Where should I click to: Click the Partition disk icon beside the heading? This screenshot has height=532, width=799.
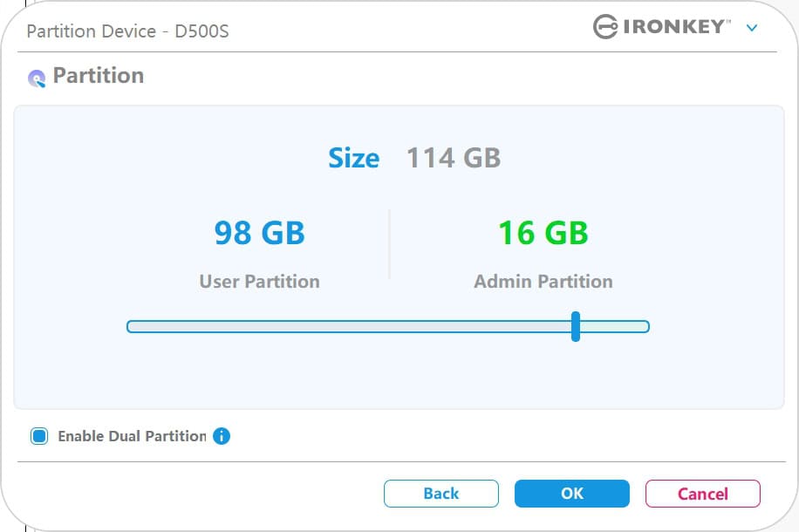[37, 79]
